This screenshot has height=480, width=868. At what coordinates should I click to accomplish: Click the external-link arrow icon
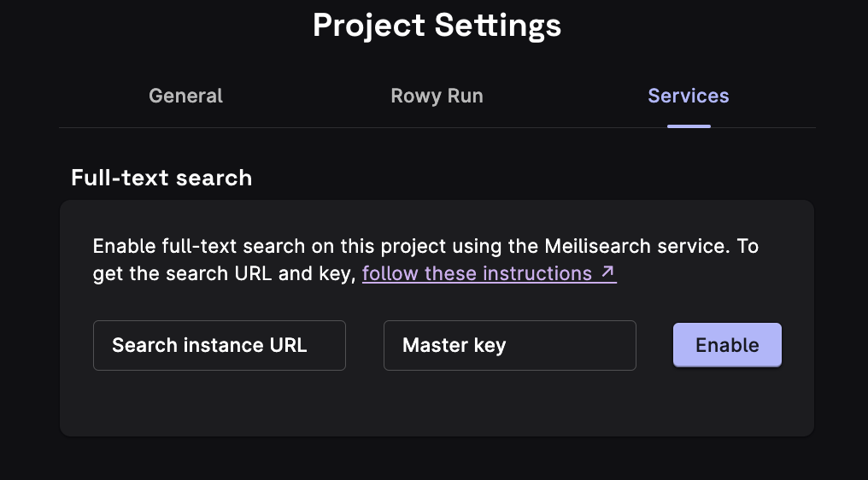(x=608, y=273)
